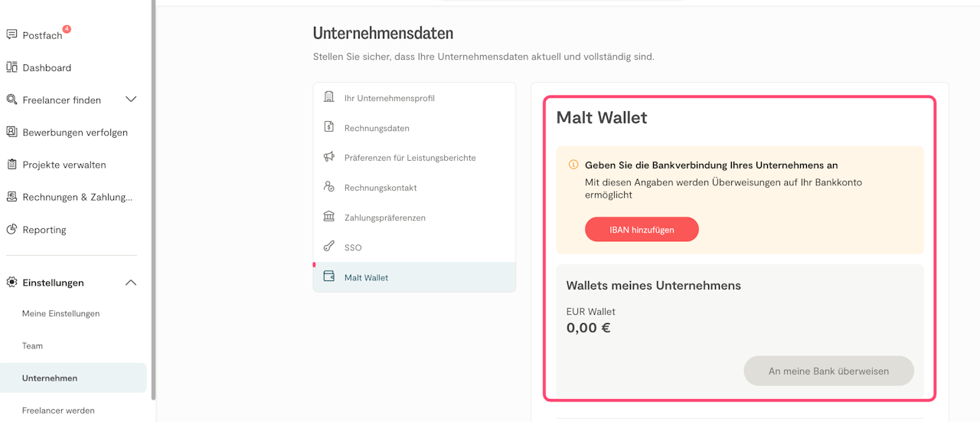The width and height of the screenshot is (980, 422).
Task: Collapse the Einstellungen section chevron
Action: pos(131,283)
